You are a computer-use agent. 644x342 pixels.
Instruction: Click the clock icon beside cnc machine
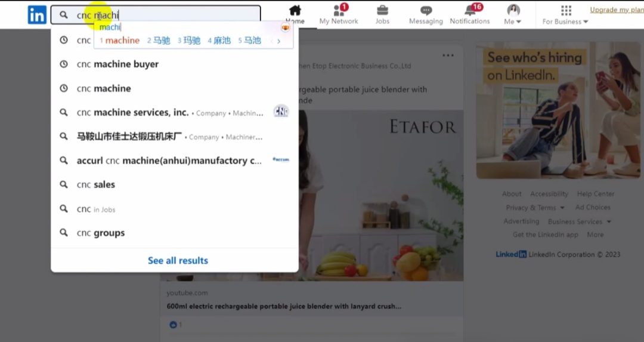point(64,88)
